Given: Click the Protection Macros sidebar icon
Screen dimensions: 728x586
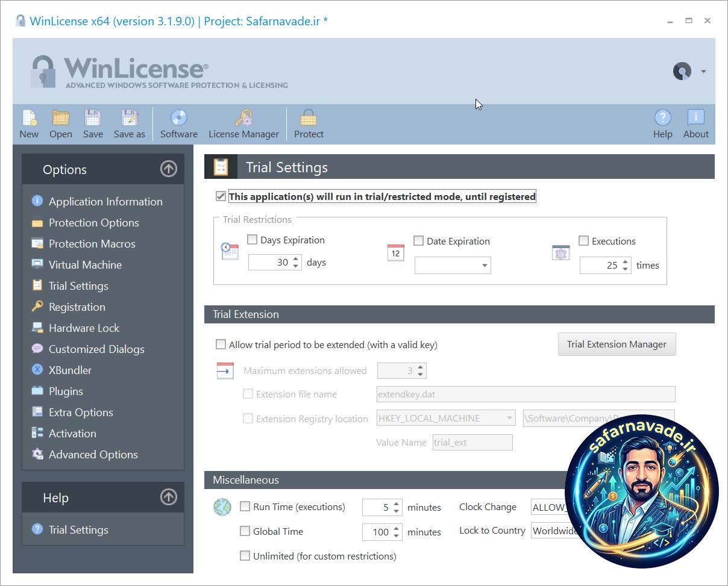Looking at the screenshot, I should pyautogui.click(x=37, y=243).
